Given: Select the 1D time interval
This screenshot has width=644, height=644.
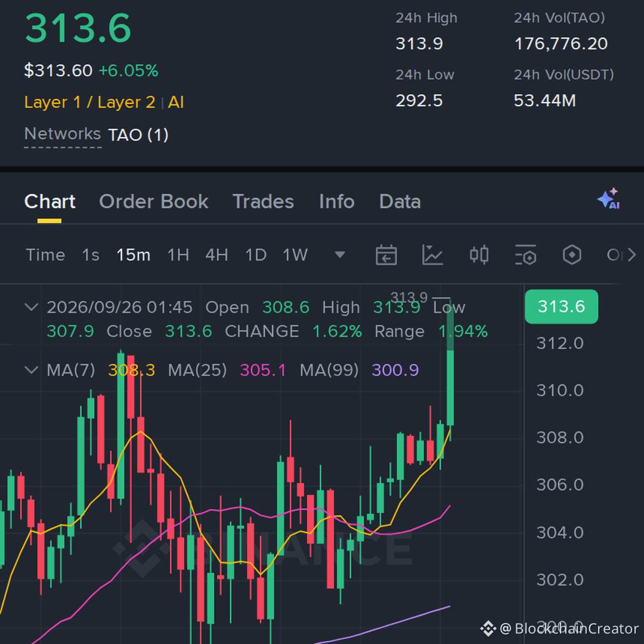Looking at the screenshot, I should (255, 255).
